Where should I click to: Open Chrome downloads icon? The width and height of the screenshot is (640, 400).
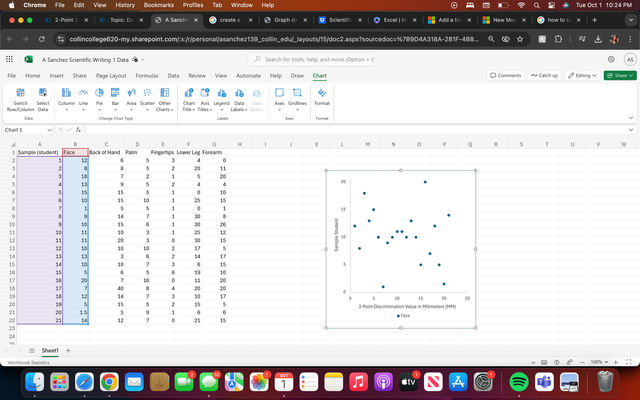pos(598,39)
